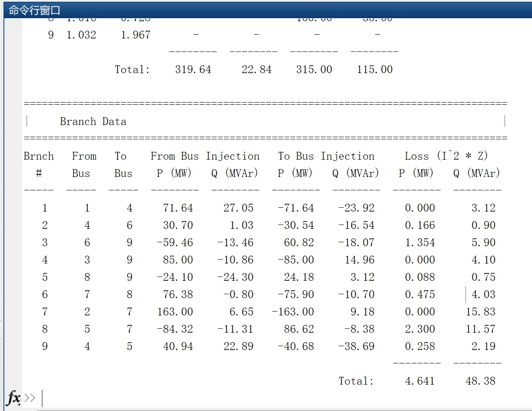Image resolution: width=532 pixels, height=411 pixels.
Task: Select branch 2 loss value 0.166
Action: tap(420, 225)
